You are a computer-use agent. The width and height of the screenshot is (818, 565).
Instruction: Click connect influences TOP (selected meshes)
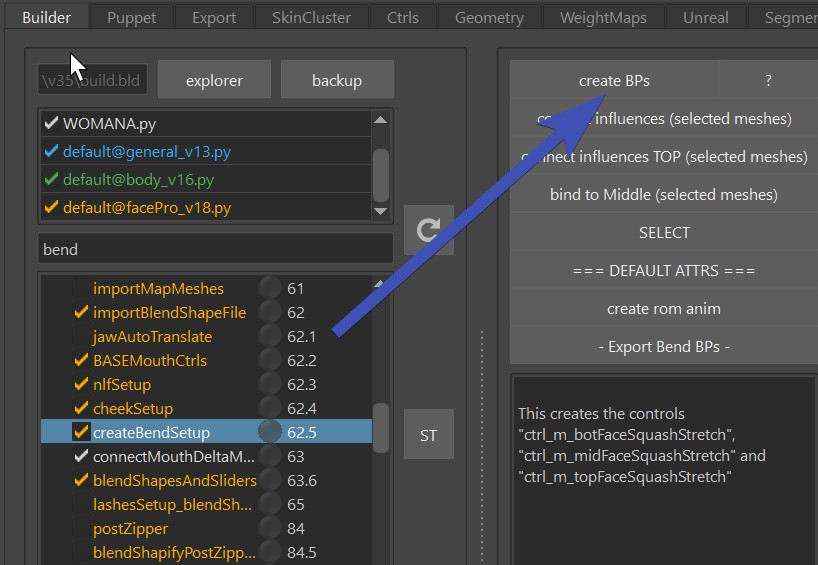[664, 156]
